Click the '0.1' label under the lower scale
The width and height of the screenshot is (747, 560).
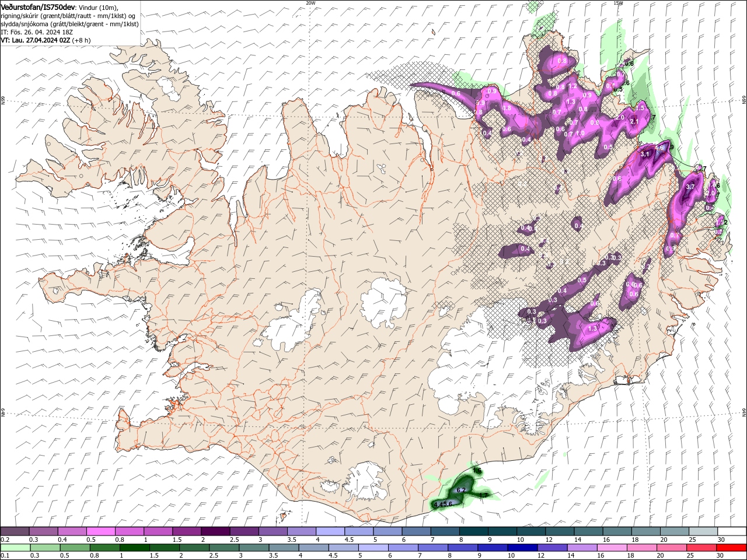pos(5,556)
